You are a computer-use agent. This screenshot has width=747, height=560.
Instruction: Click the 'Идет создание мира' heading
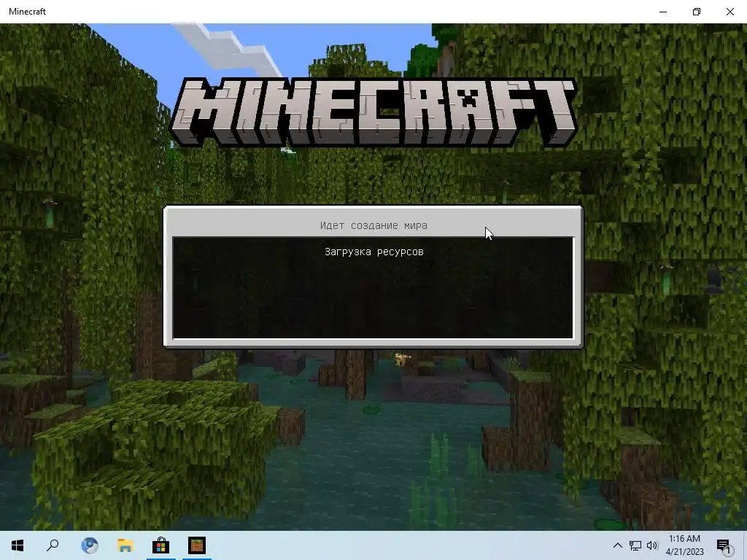point(373,225)
